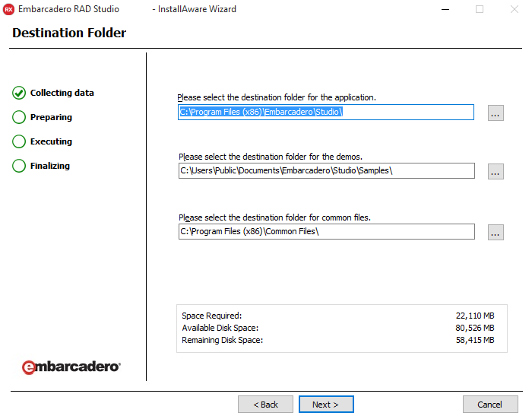Browse for common files destination folder
Viewport: 532px width, 419px height.
pos(496,232)
